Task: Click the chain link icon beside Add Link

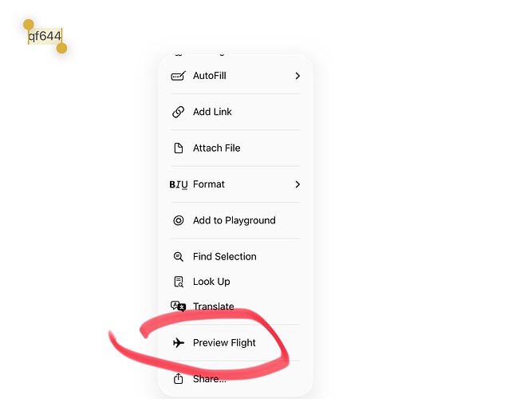Action: tap(178, 112)
